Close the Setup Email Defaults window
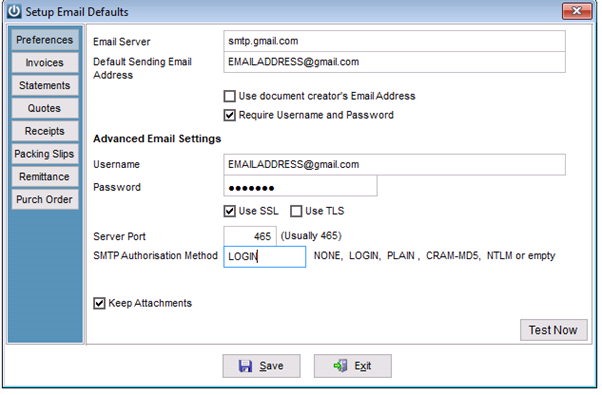 click(x=577, y=11)
